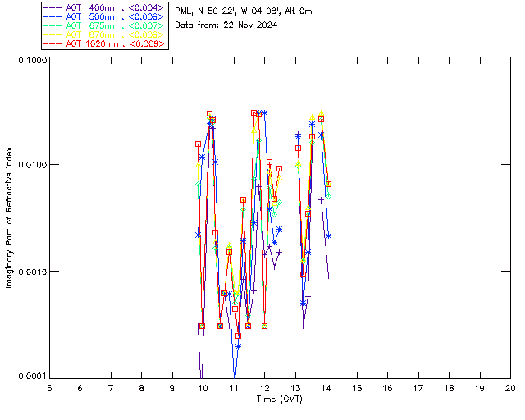Screen dimensions: 525x420
Task: Click the 0.0001 y-axis tick label
Action: click(x=32, y=377)
